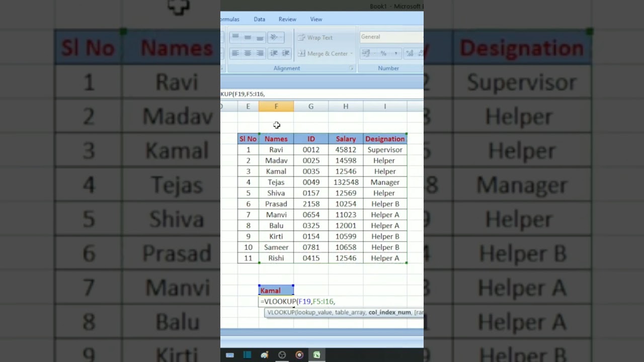Viewport: 644px width, 362px height.
Task: Switch to the Data tab
Action: click(260, 19)
